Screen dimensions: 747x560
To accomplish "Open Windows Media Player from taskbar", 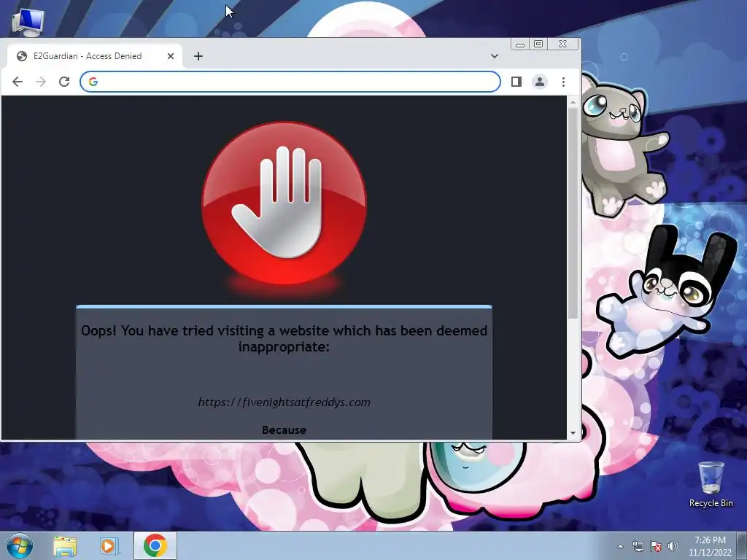I will pos(109,545).
